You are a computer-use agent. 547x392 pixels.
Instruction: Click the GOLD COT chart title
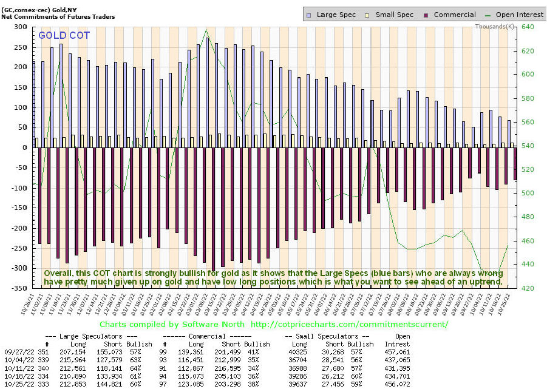tap(64, 35)
